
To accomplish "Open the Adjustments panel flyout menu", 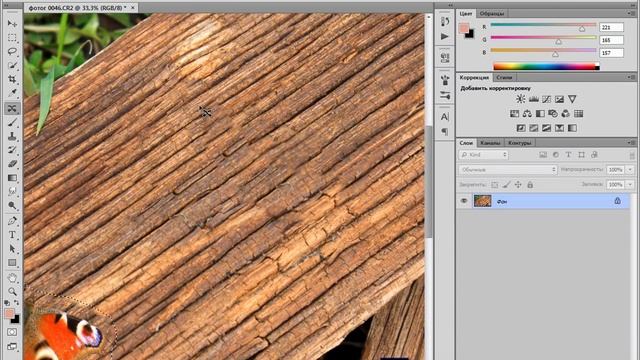I will click(x=631, y=77).
